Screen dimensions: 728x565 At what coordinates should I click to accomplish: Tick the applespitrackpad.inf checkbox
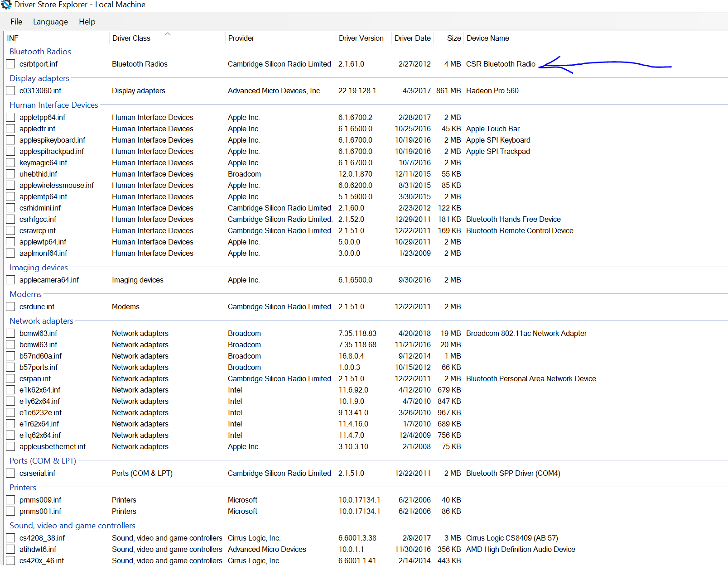[x=10, y=152]
